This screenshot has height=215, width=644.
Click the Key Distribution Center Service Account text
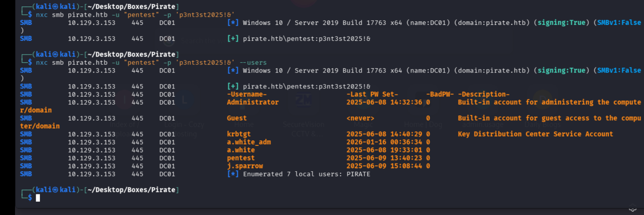(535, 134)
